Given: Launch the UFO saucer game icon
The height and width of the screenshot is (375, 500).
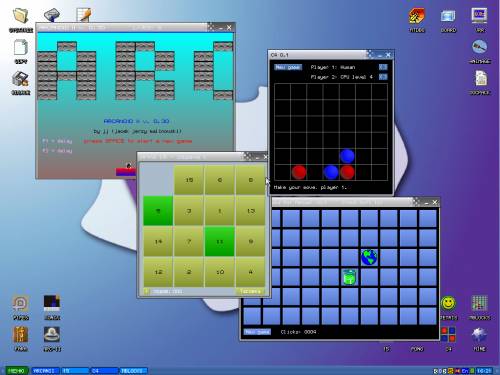Looking at the screenshot, I should (52, 335).
